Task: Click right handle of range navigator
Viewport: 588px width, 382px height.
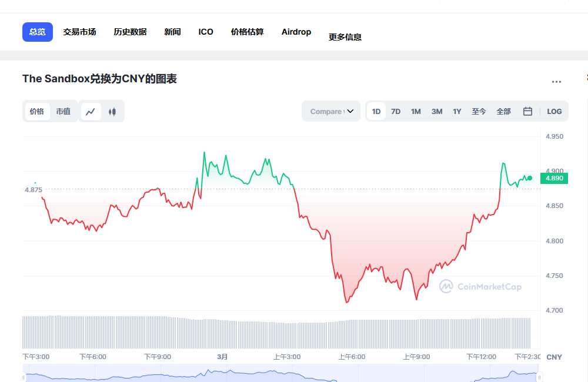Action: [x=539, y=377]
